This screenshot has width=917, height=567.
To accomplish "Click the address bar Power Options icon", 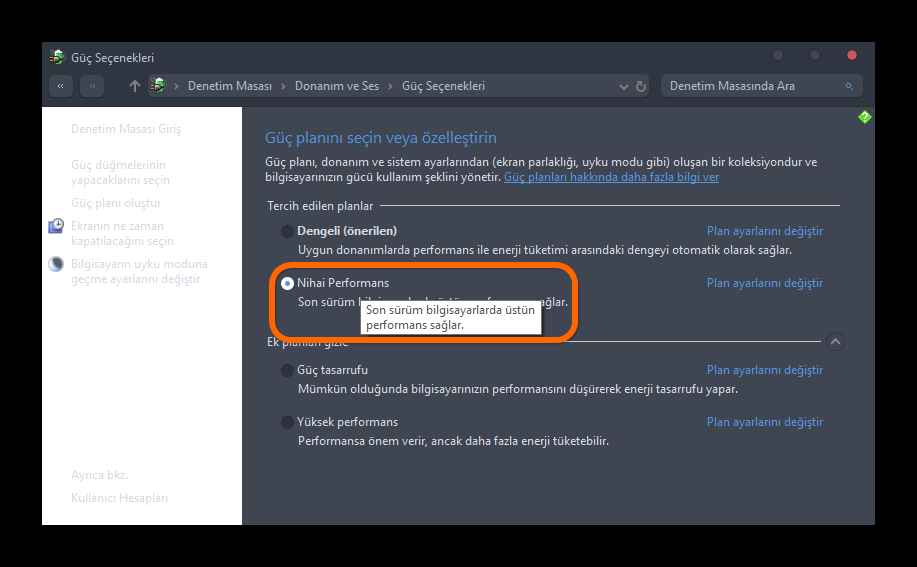I will tap(157, 85).
